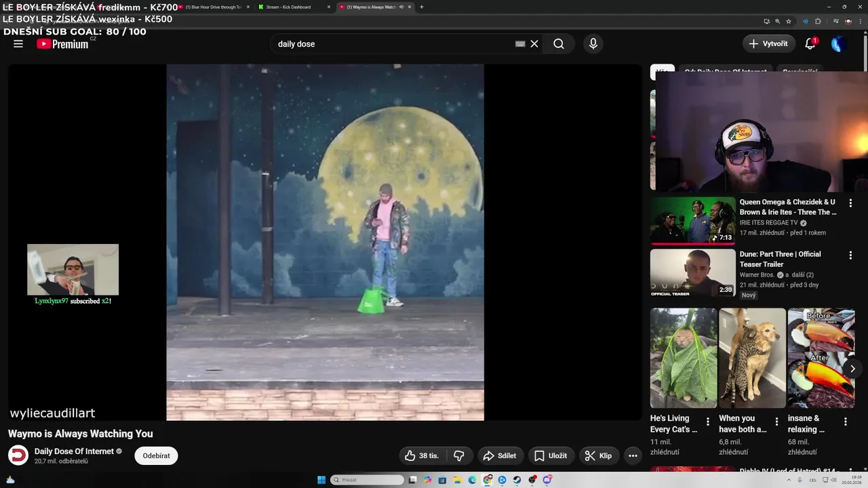Open a new browser tab with plus

point(422,7)
